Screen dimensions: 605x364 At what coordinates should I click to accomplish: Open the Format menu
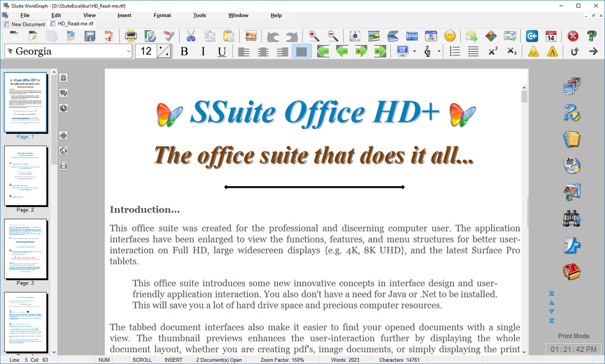coord(162,15)
